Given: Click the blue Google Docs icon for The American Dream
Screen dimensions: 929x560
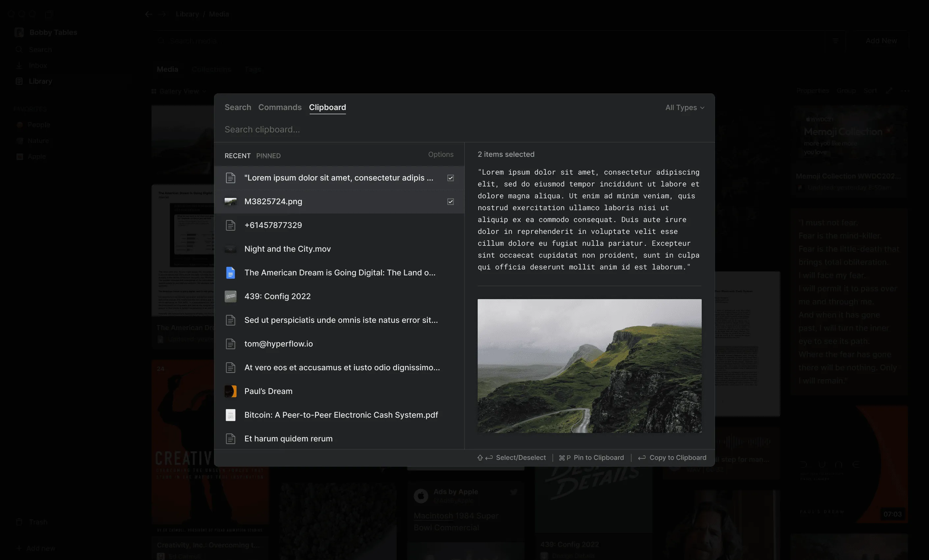Looking at the screenshot, I should tap(230, 273).
